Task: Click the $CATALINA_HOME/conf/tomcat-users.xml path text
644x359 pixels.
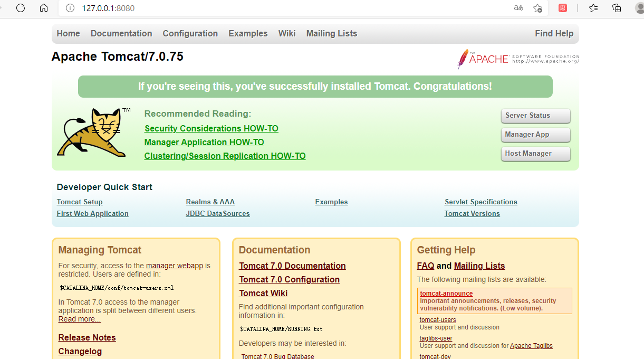Action: (117, 288)
